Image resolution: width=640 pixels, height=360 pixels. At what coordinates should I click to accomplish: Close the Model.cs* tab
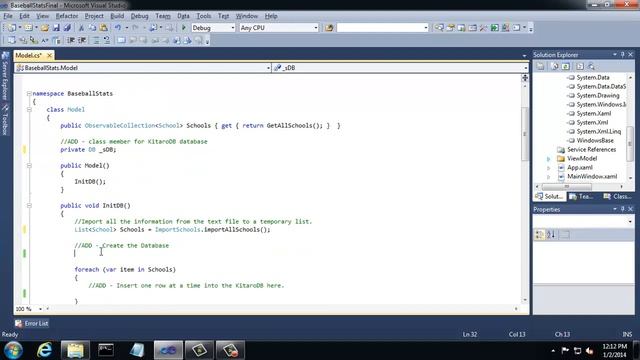tap(49, 55)
